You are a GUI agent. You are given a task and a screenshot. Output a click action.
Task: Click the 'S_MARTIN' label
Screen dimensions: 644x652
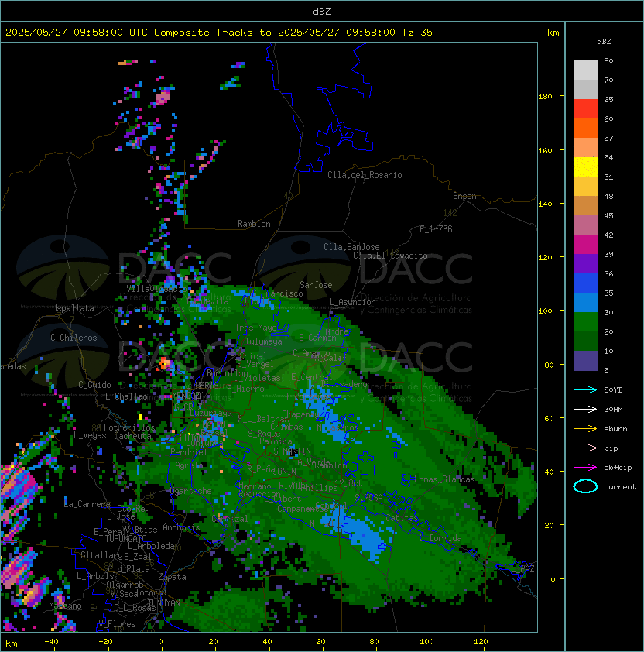click(x=292, y=451)
